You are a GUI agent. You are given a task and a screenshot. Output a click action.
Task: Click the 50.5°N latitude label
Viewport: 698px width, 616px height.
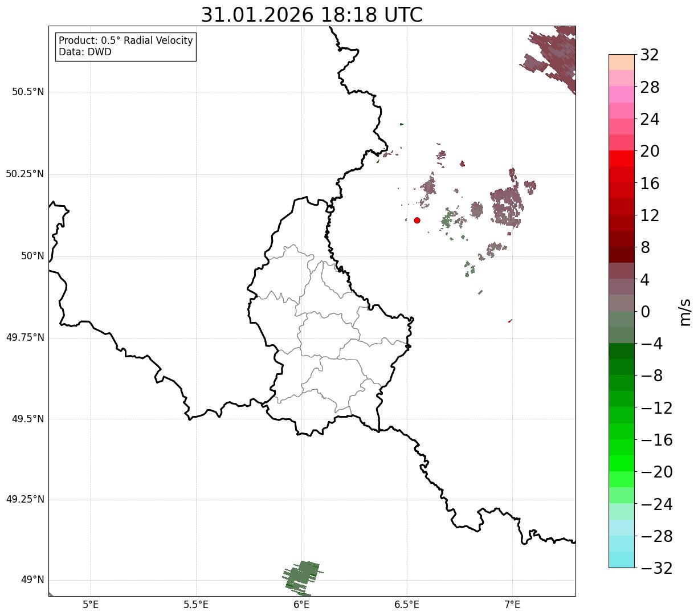pyautogui.click(x=28, y=92)
